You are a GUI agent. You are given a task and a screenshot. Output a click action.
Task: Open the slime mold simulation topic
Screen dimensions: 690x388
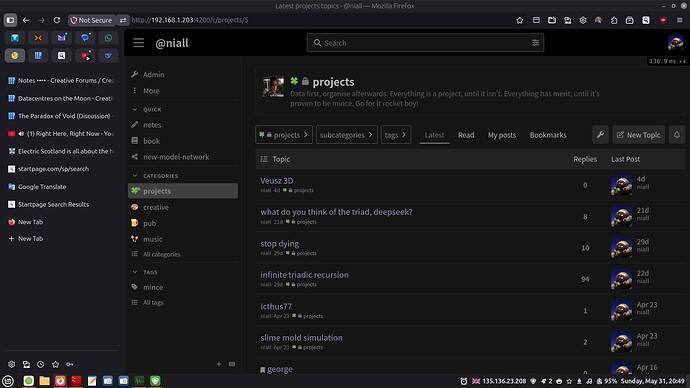pos(301,337)
